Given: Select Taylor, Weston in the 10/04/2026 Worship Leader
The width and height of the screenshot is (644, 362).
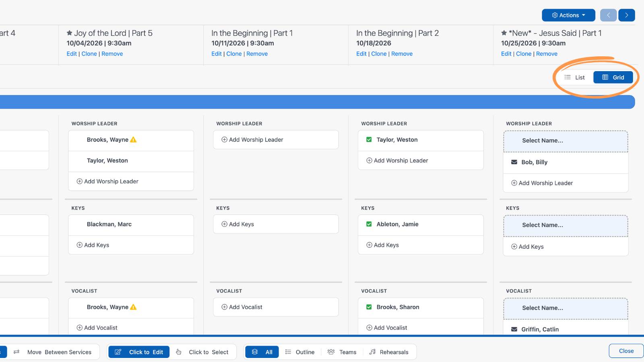Looking at the screenshot, I should pyautogui.click(x=107, y=160).
